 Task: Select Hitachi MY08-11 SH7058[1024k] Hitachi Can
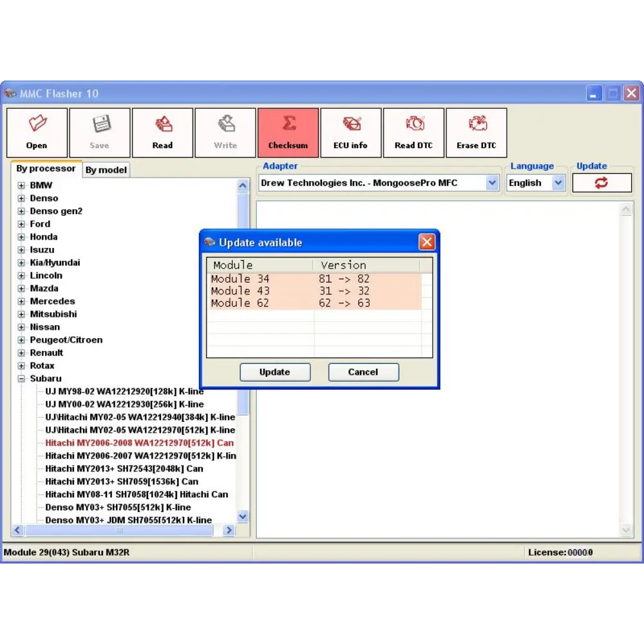pos(137,495)
